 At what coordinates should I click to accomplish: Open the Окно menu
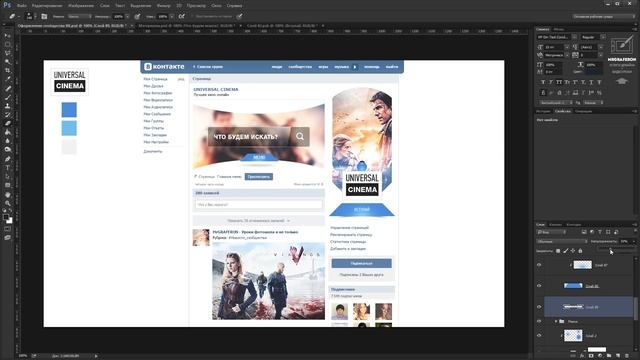pyautogui.click(x=216, y=6)
